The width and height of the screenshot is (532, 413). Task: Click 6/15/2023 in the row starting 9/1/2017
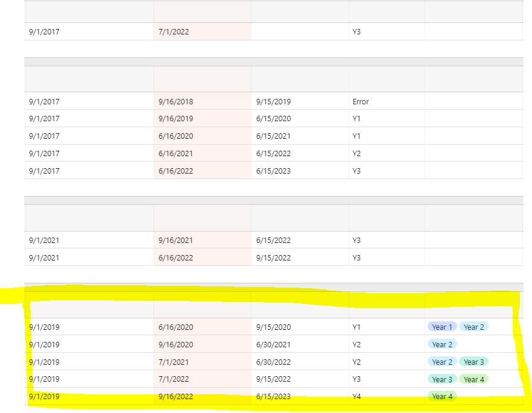coord(300,171)
